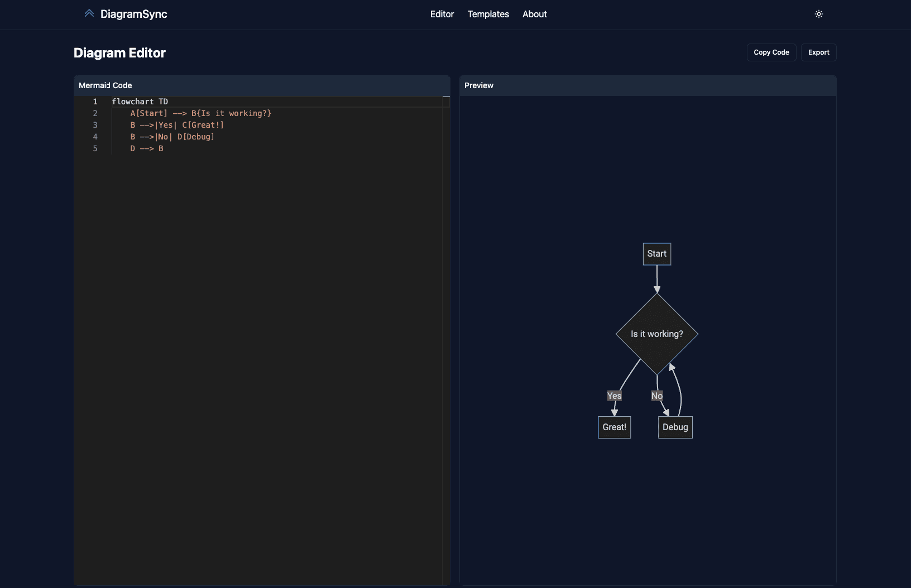Click the Debug node in preview
Screen dimensions: 911x588
pos(675,427)
